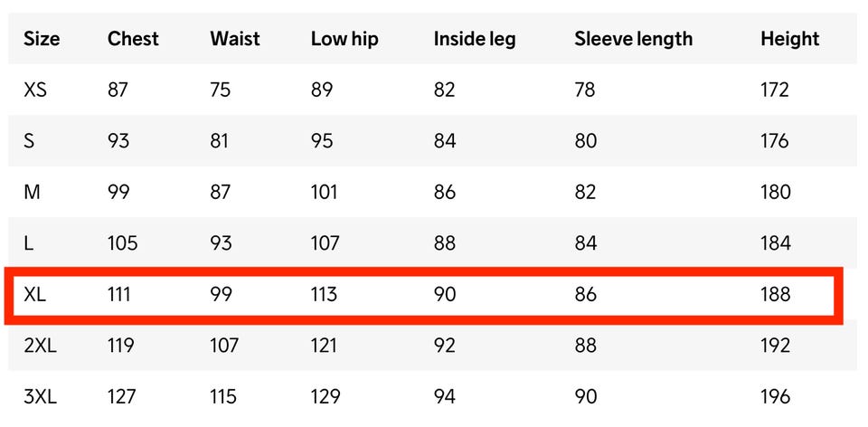Click the 2XL chest value 119

pos(120,346)
